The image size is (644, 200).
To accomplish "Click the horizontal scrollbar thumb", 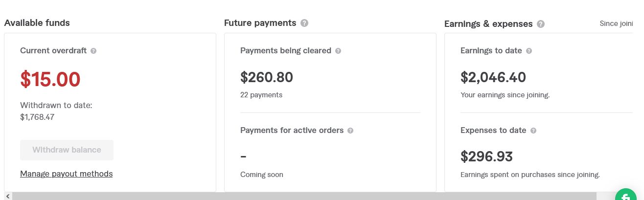I will (x=303, y=196).
